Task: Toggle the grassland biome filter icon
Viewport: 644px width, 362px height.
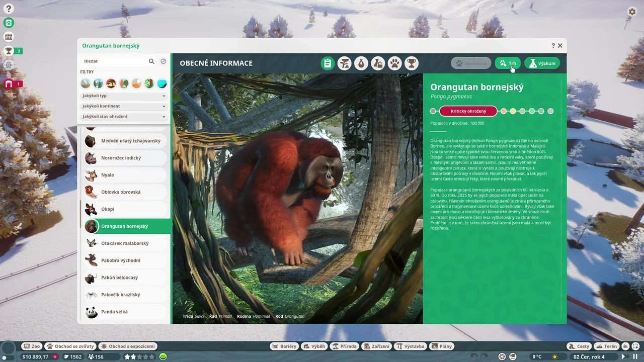Action: tap(86, 83)
